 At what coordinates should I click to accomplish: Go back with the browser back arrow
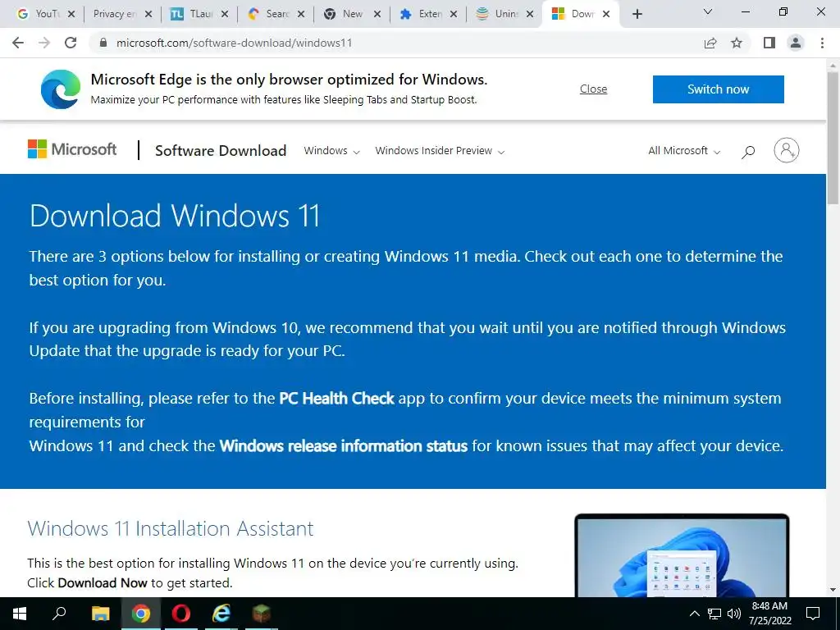[18, 43]
